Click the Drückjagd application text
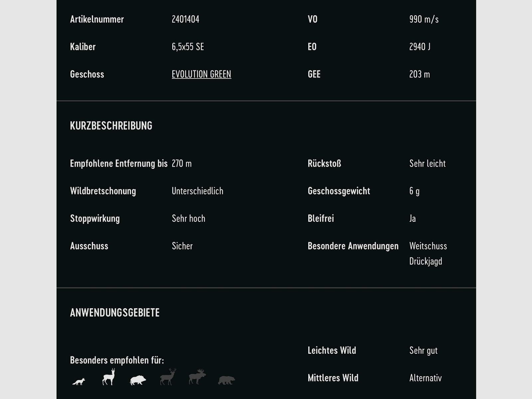Screen dimensions: 532x399 [426, 261]
